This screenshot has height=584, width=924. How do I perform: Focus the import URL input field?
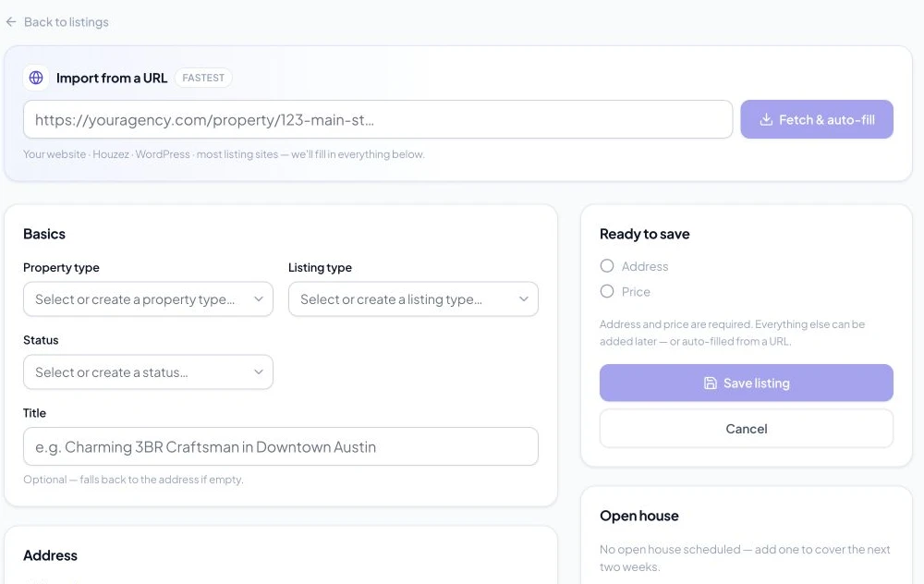click(378, 119)
